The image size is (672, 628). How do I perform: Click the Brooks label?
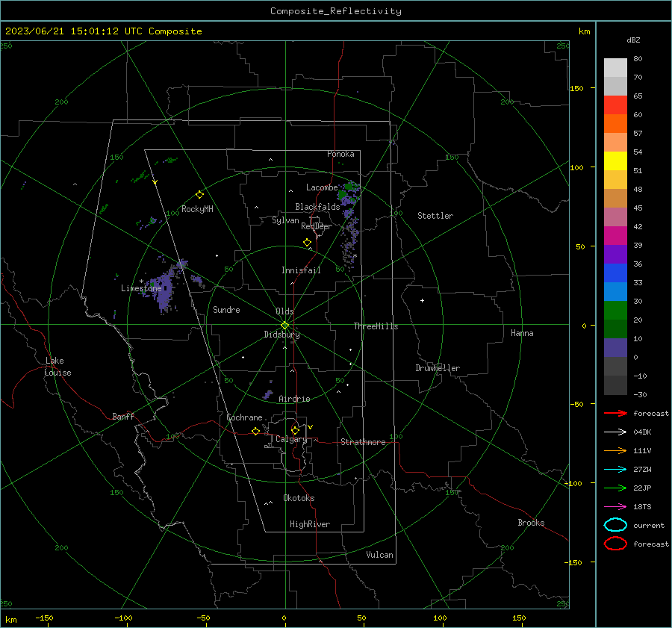pos(531,523)
